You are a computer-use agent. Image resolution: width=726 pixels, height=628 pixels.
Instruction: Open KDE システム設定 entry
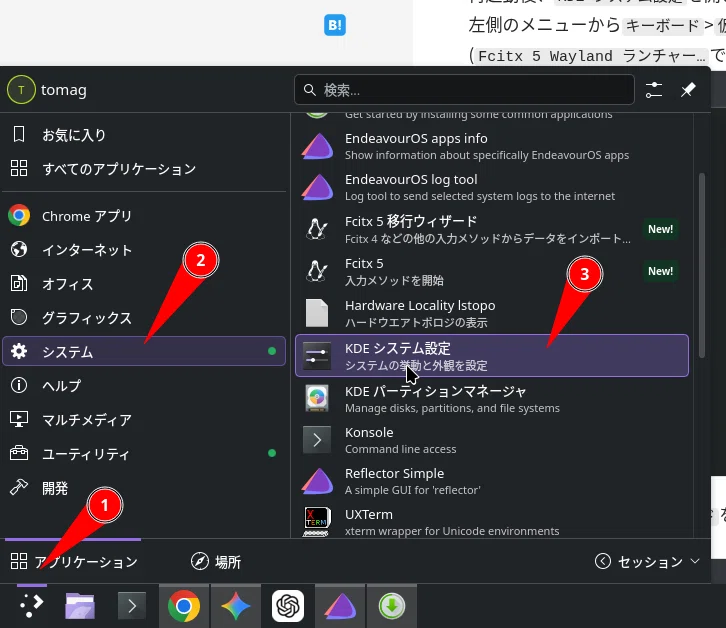[492, 356]
